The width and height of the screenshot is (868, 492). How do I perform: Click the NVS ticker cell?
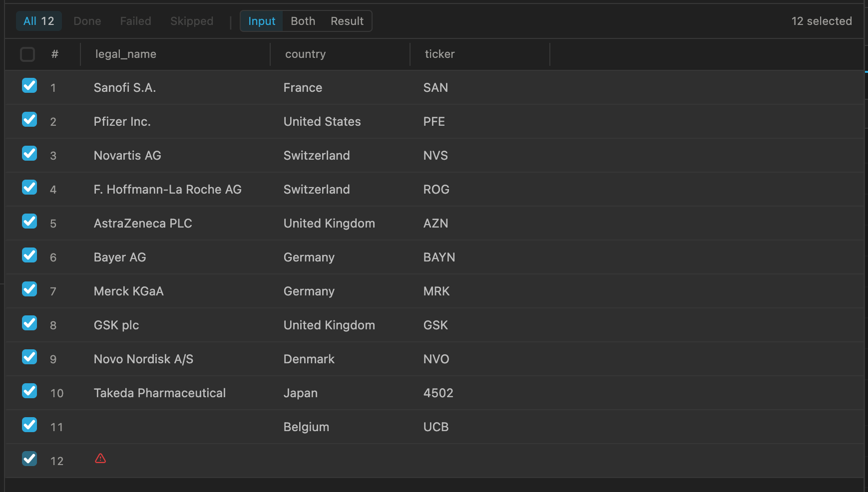point(435,156)
